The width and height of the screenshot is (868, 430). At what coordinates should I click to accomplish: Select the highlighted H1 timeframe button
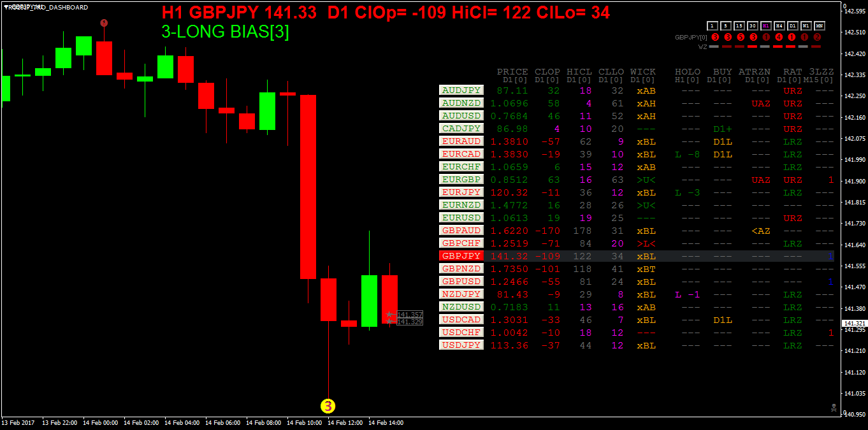(767, 26)
